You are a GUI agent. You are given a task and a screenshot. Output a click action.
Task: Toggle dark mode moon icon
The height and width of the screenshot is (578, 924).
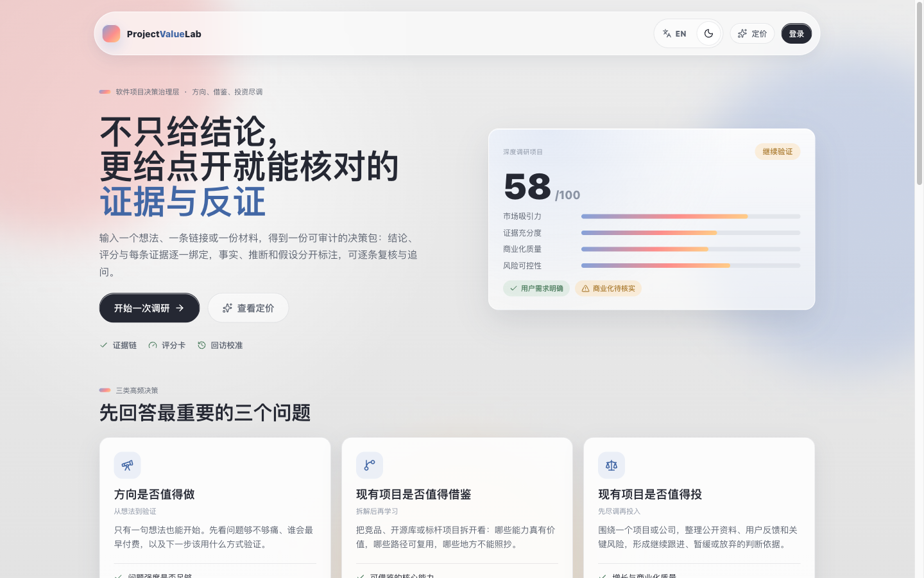coord(708,33)
